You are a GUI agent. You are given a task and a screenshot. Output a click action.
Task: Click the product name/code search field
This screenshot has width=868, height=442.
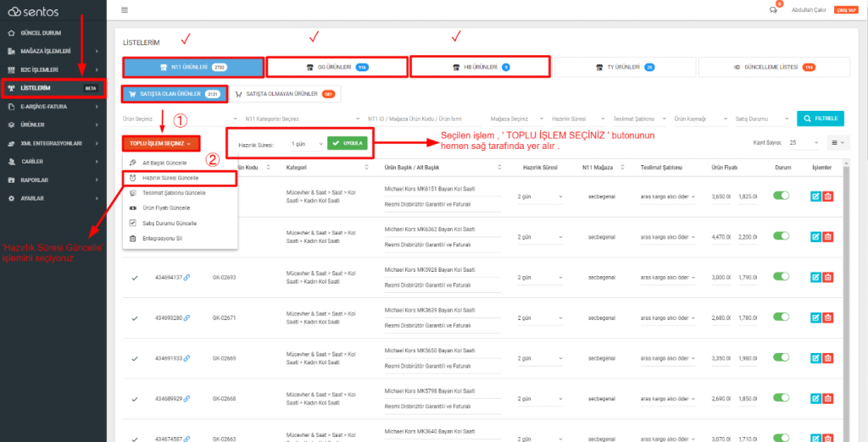tap(424, 119)
